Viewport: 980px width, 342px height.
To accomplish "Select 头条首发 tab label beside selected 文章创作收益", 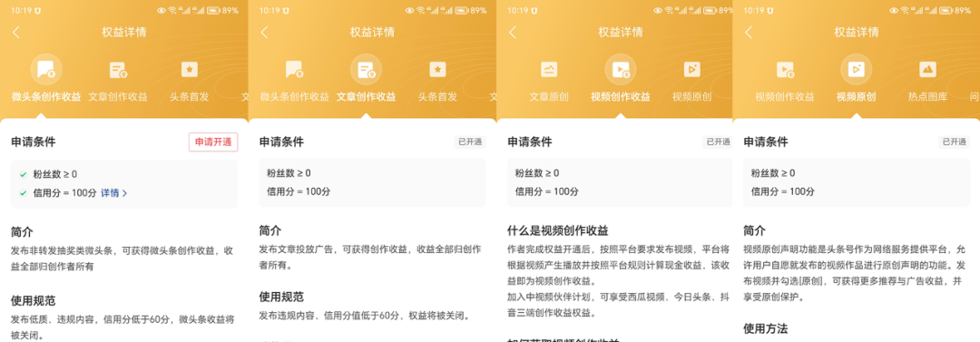I will click(x=437, y=97).
